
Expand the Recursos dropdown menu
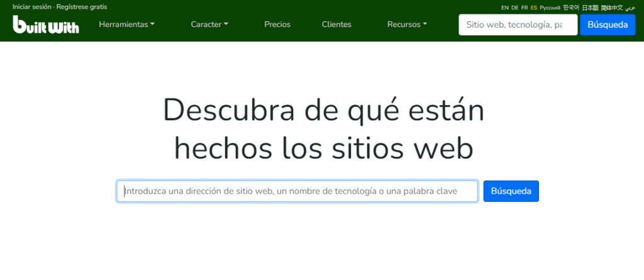(x=407, y=25)
